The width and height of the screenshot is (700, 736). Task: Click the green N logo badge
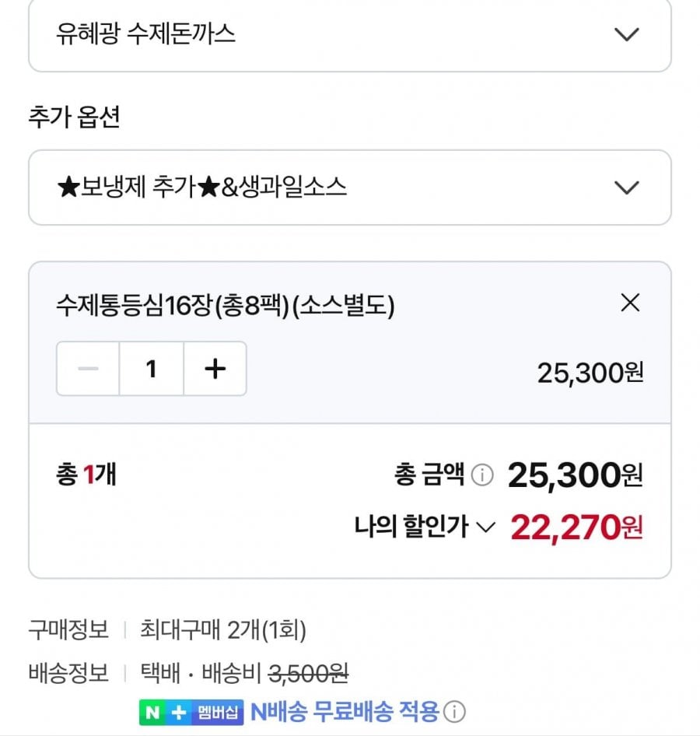pyautogui.click(x=151, y=711)
